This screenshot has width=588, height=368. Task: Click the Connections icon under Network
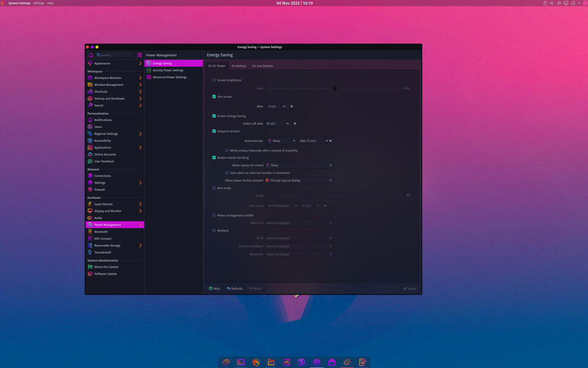pyautogui.click(x=90, y=176)
